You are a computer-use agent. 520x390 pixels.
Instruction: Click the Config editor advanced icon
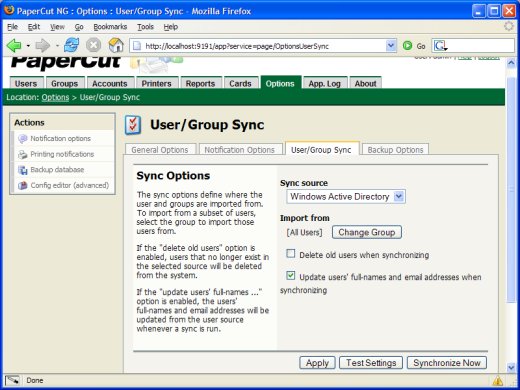coord(23,185)
